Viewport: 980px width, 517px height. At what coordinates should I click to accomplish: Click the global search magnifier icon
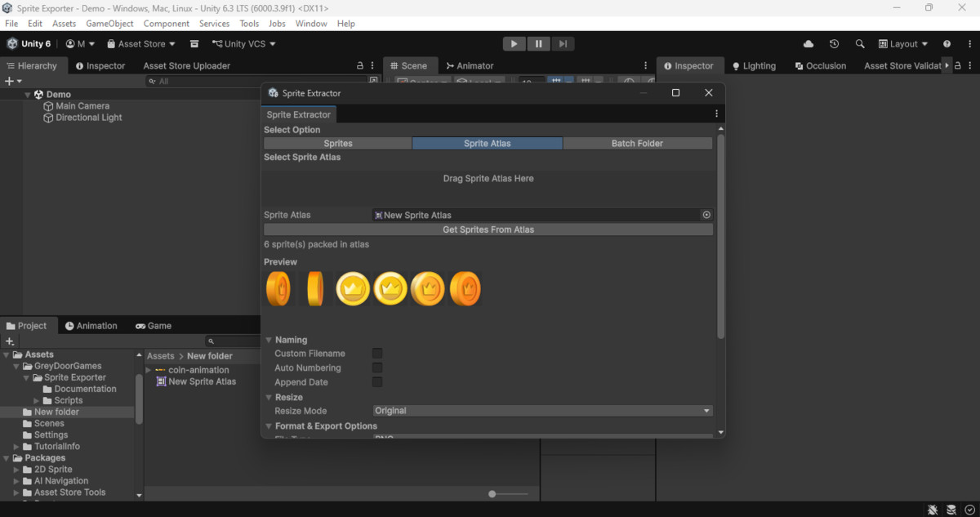860,44
